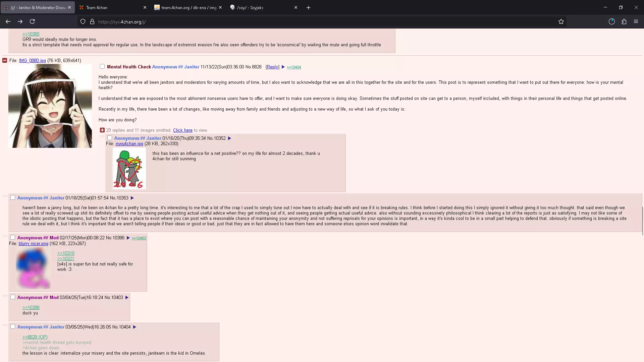Viewport: 644px width, 362px height.
Task: Open post menu arrow for No.8828
Action: pyautogui.click(x=283, y=67)
